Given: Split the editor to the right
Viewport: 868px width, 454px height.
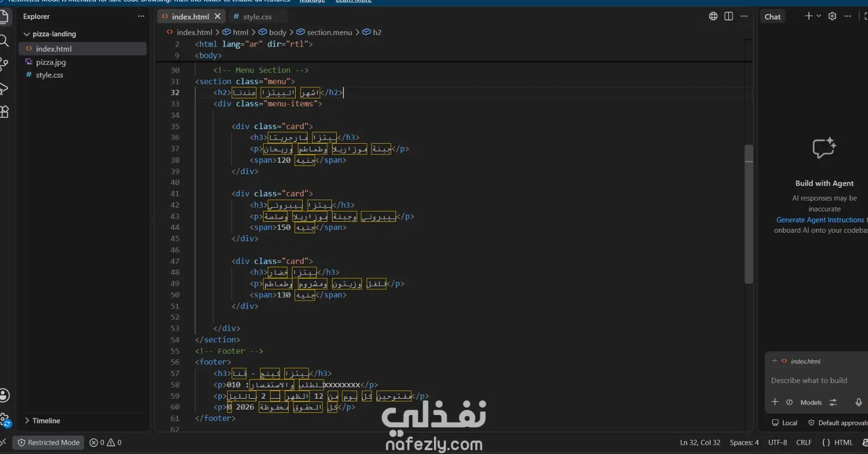Looking at the screenshot, I should (x=729, y=16).
